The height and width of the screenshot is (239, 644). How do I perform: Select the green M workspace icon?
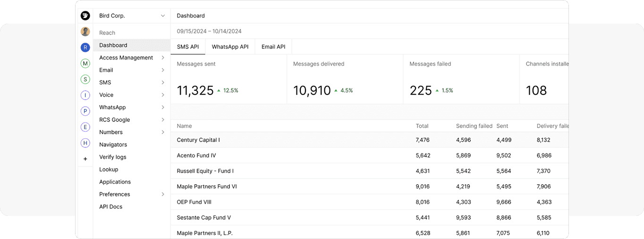point(85,63)
